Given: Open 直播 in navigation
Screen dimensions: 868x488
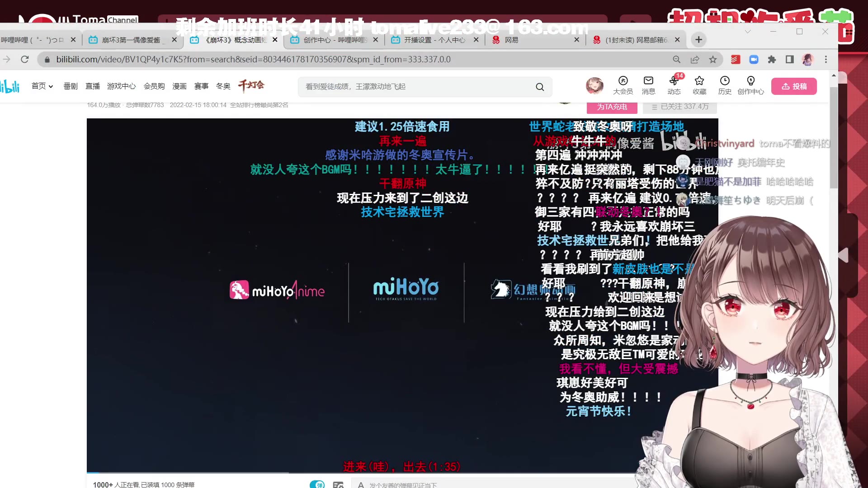Looking at the screenshot, I should (93, 86).
